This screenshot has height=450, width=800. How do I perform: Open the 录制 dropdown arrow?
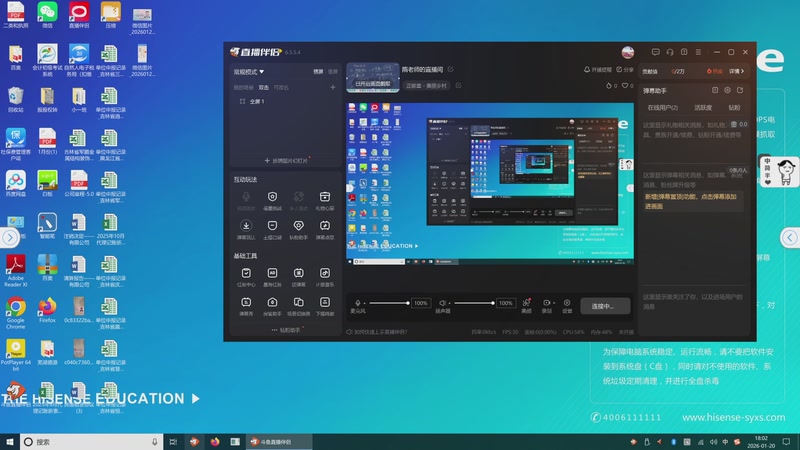[554, 303]
